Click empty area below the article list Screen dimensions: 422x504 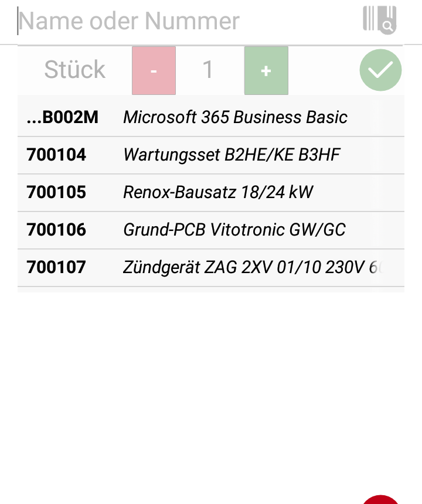[x=211, y=386]
